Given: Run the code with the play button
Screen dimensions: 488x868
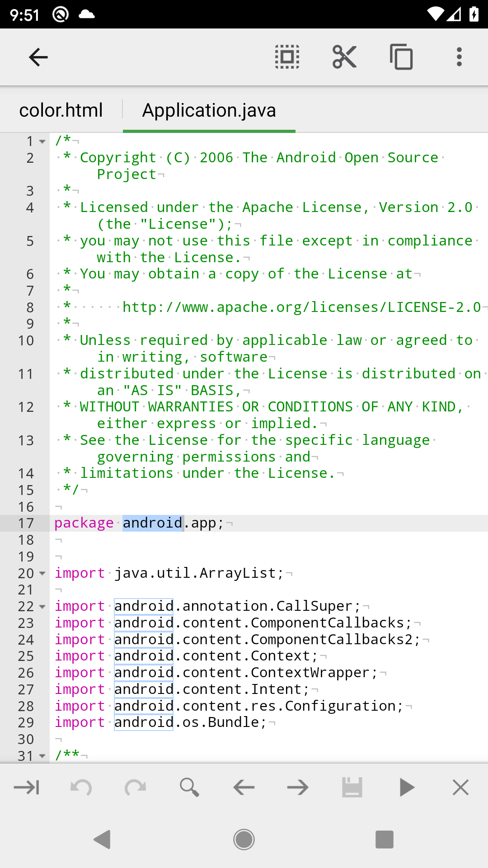Looking at the screenshot, I should [x=407, y=788].
